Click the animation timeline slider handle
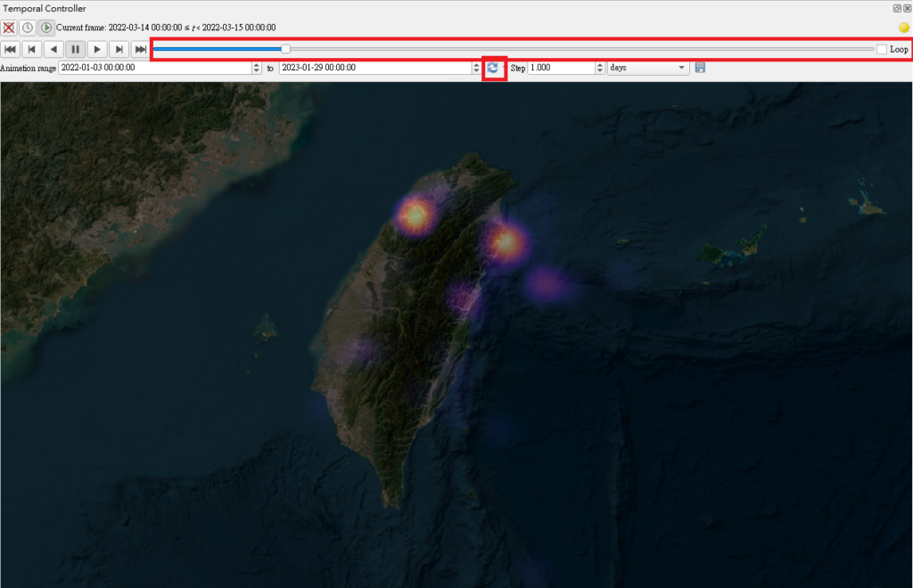Viewport: 913px width, 588px height. tap(285, 49)
